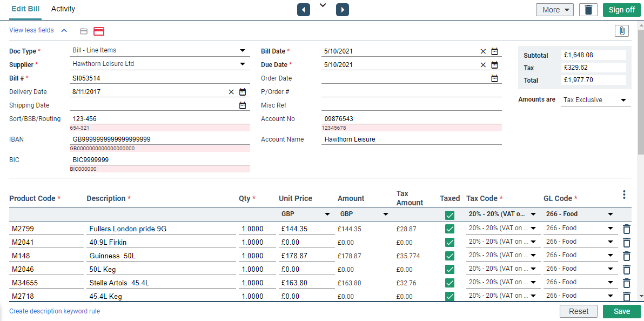Click the BIC input field
The image size is (644, 321).
click(x=160, y=160)
